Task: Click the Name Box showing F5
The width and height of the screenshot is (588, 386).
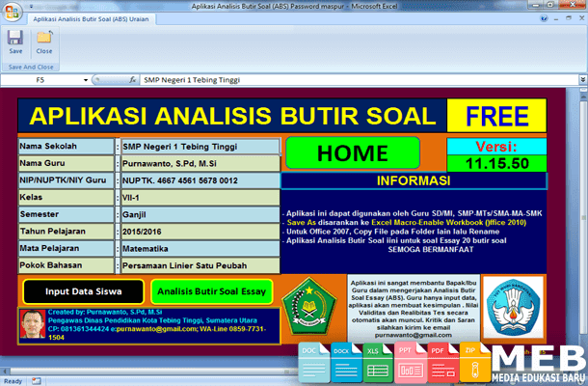Action: click(40, 80)
